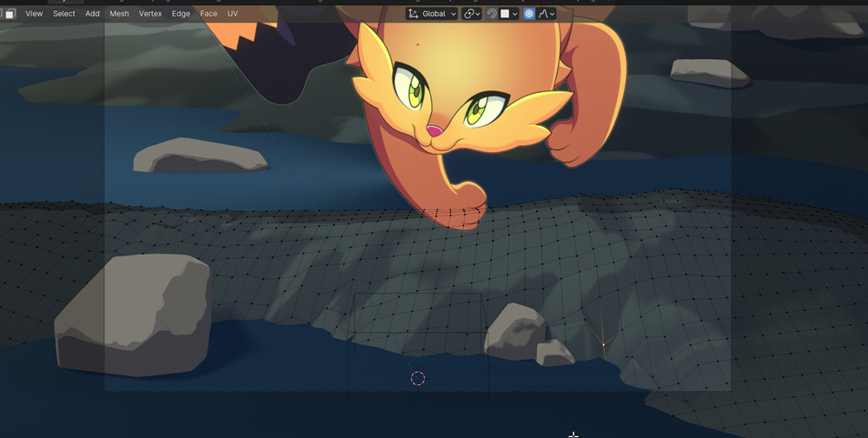This screenshot has height=438, width=868.
Task: Open the Edge menu
Action: click(181, 13)
